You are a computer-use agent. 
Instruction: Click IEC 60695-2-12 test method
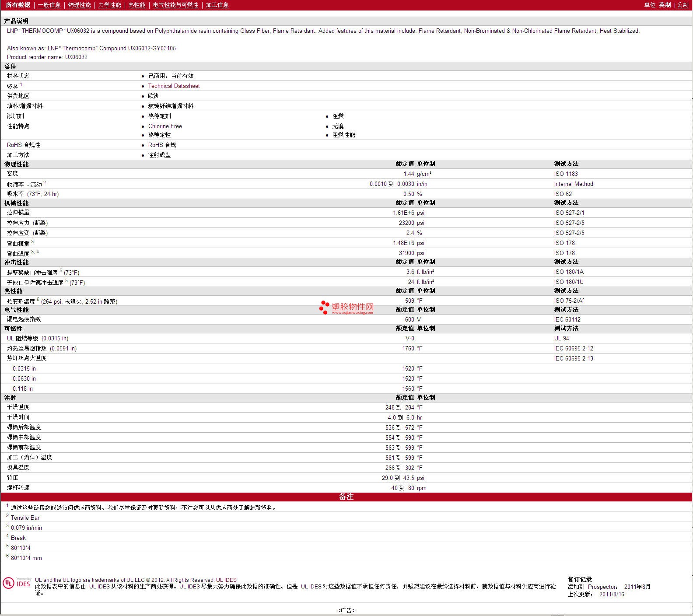(574, 348)
